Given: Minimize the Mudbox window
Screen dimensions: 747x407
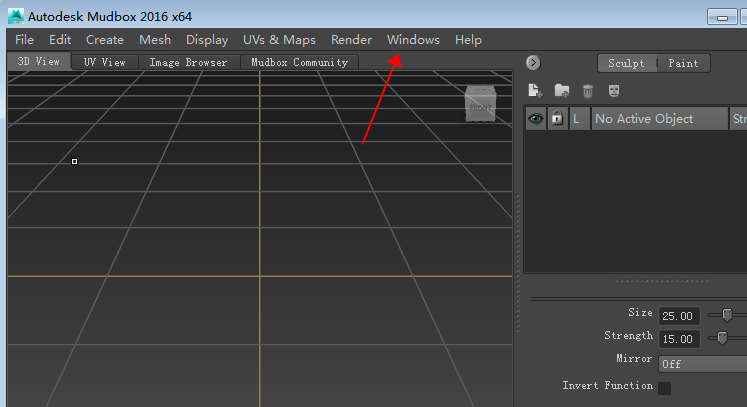Looking at the screenshot, I should pos(722,17).
